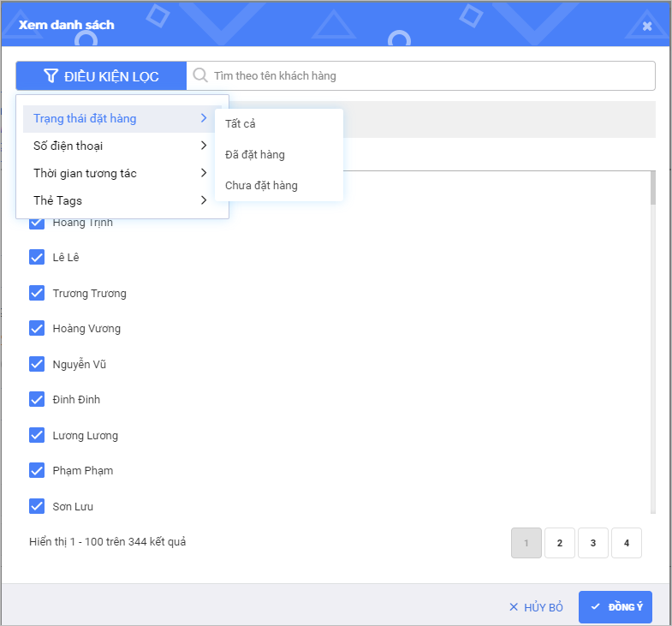672x626 pixels.
Task: Go to page 2 of results
Action: tap(559, 543)
